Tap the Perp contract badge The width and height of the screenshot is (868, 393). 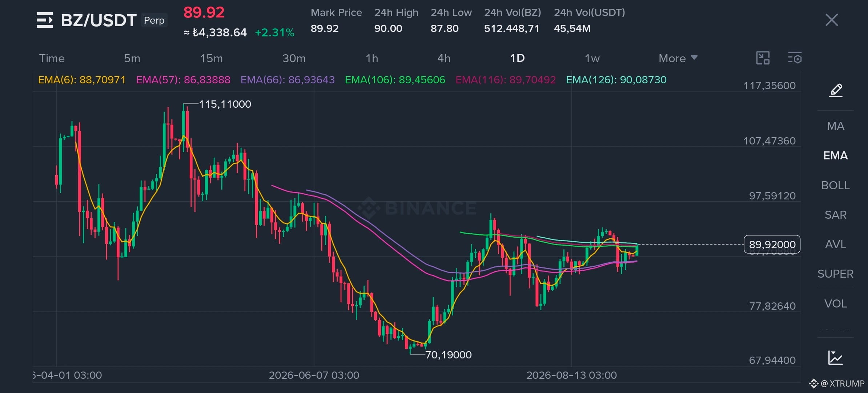(x=154, y=20)
